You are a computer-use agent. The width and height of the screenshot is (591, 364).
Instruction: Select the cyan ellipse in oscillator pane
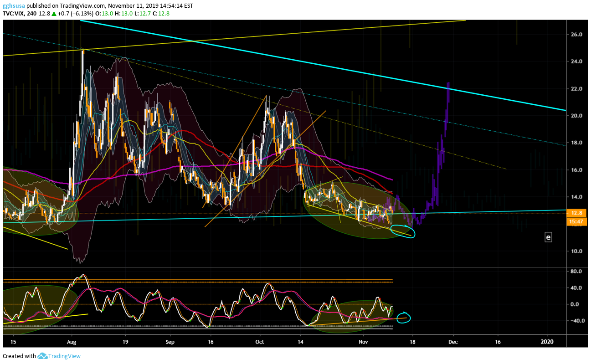(404, 318)
